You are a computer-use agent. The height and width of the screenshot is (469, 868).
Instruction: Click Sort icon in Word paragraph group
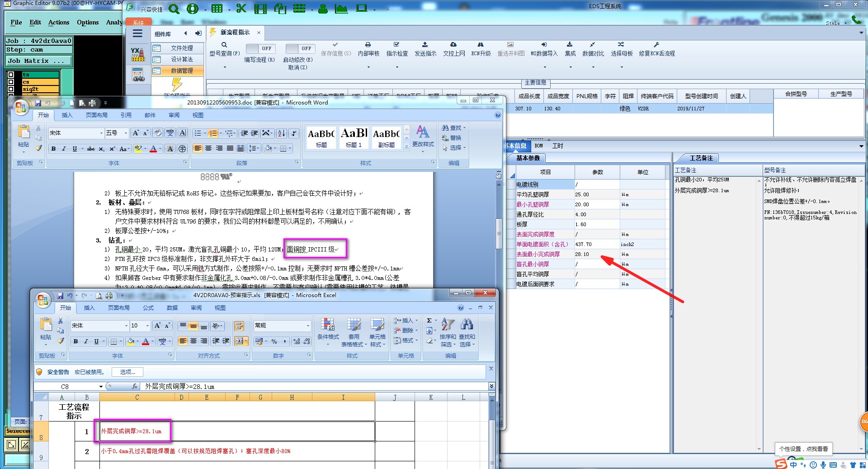(x=281, y=133)
